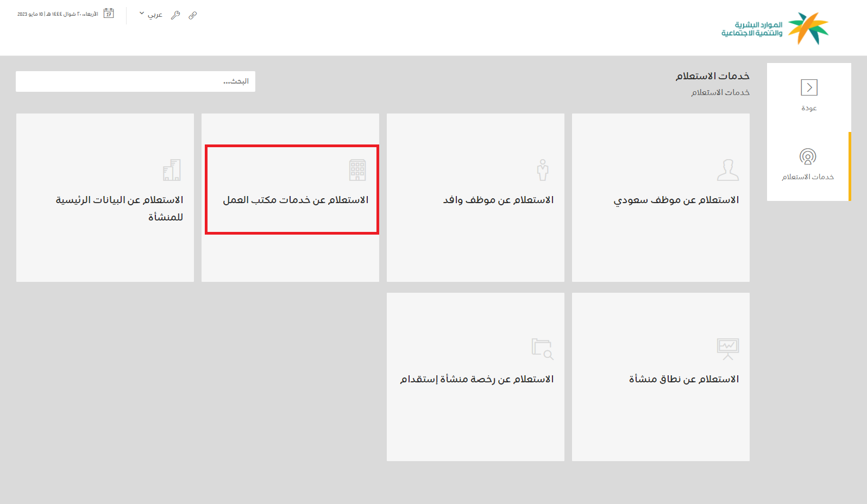Image resolution: width=867 pixels, height=504 pixels.
Task: Click the Nitaqat presentation chart icon
Action: (x=728, y=349)
